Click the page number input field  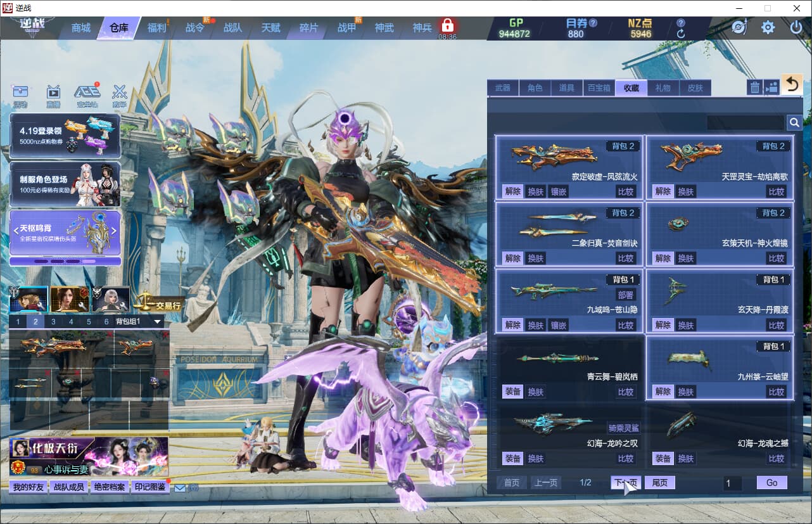click(x=733, y=483)
